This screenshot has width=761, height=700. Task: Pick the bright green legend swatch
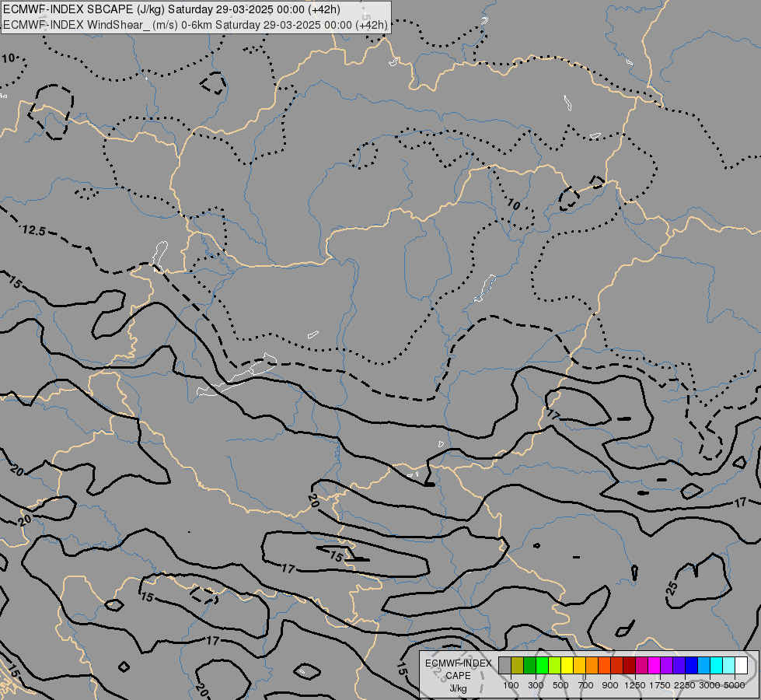coord(542,666)
